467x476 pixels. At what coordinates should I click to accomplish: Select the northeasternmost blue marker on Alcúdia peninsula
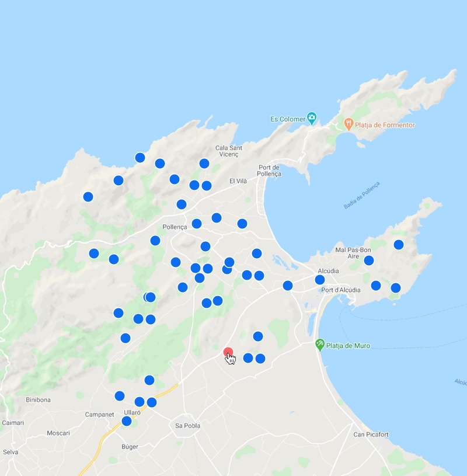click(399, 245)
